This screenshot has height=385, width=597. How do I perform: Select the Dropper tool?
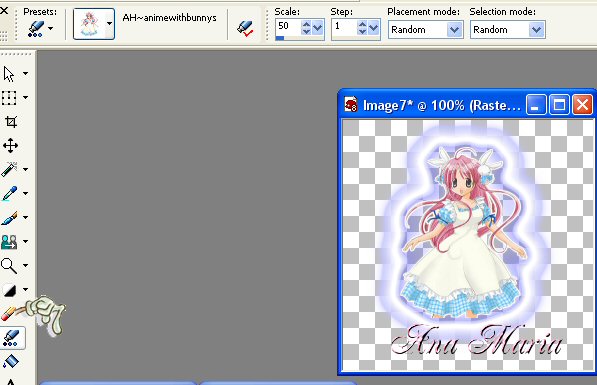pos(9,193)
